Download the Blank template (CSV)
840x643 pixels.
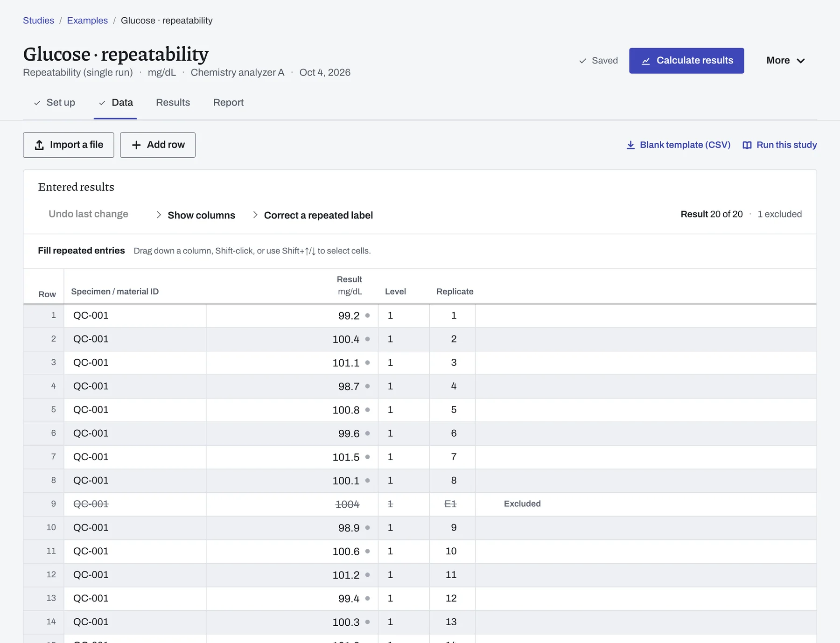click(x=679, y=145)
